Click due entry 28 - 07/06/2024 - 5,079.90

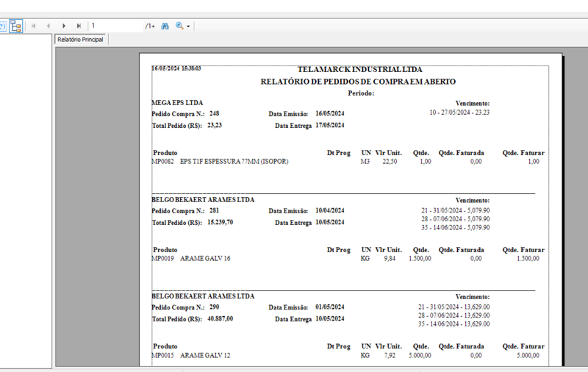(455, 219)
